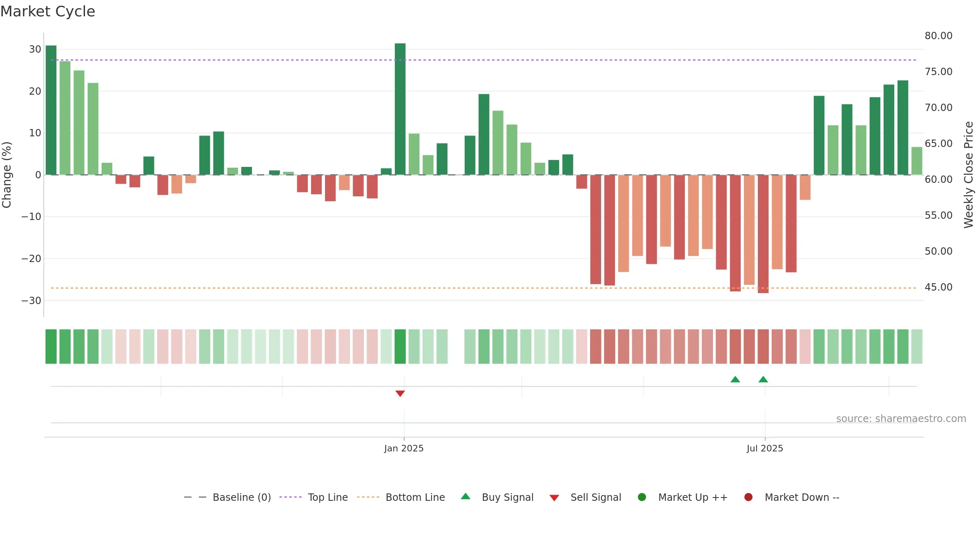Click the brightest green heat-strip cell under Jan 2025
The width and height of the screenshot is (980, 551).
pyautogui.click(x=400, y=347)
